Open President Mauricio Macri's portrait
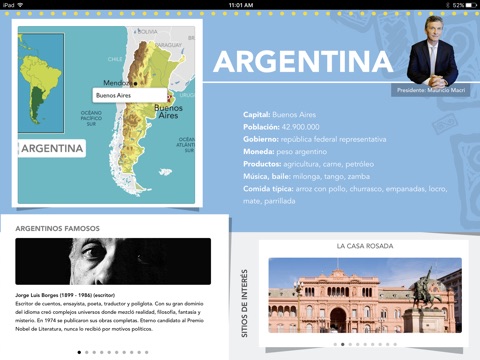Image resolution: width=480 pixels, height=360 pixels. click(x=432, y=52)
